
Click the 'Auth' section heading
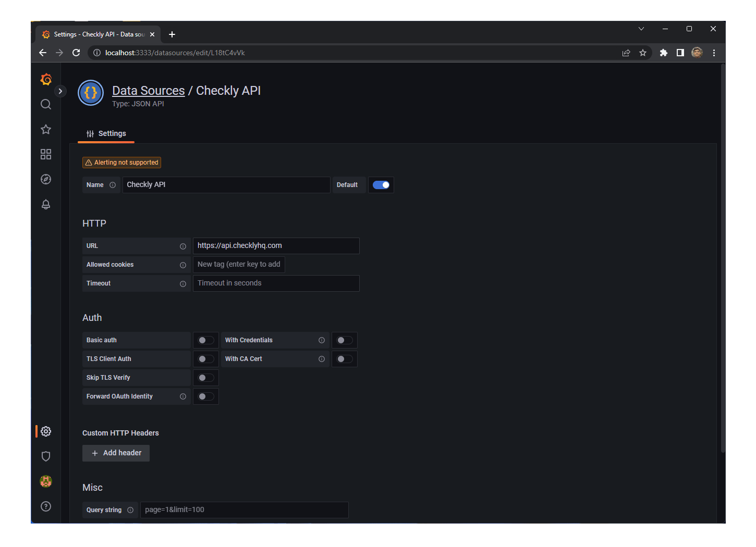tap(92, 318)
